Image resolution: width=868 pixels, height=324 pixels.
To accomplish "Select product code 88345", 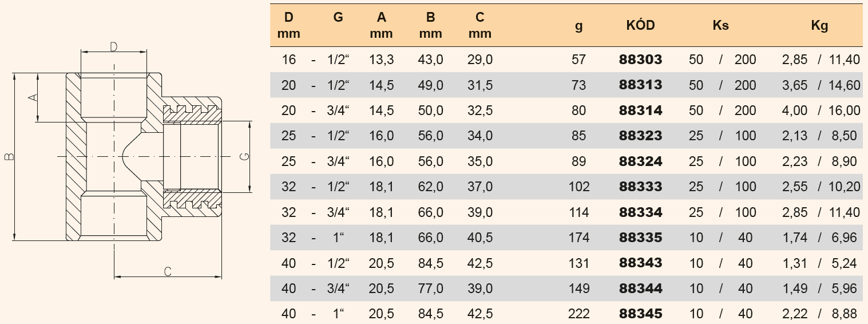I will tap(640, 314).
